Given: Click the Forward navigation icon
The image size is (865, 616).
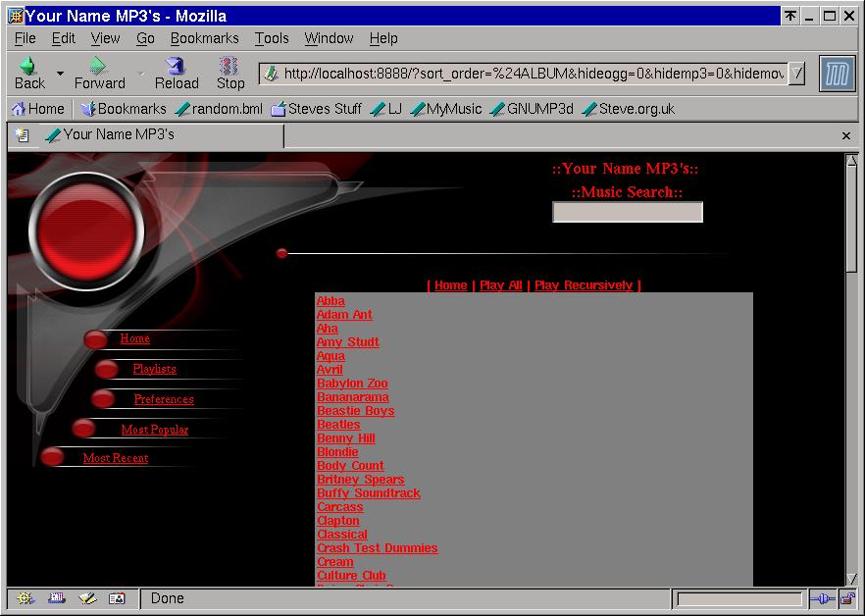Looking at the screenshot, I should pyautogui.click(x=98, y=66).
